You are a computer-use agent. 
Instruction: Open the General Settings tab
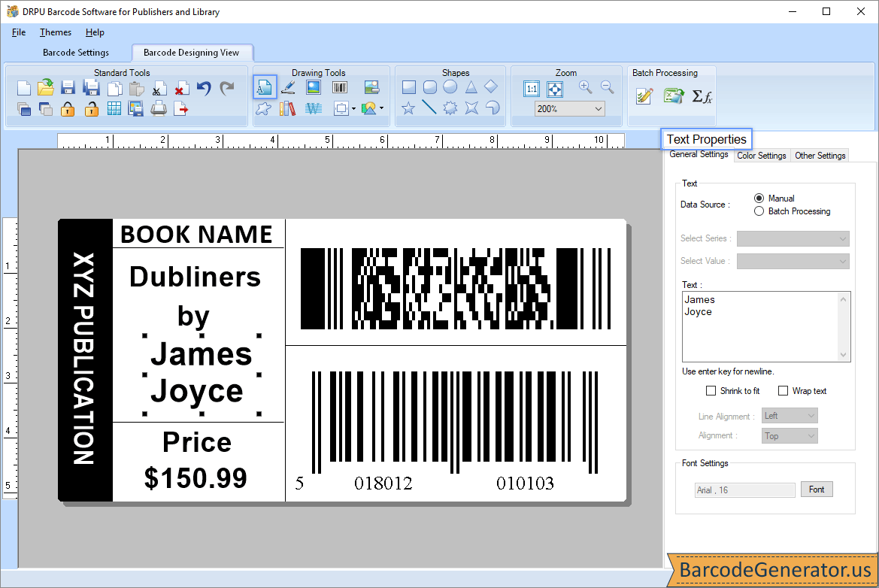[x=699, y=155]
